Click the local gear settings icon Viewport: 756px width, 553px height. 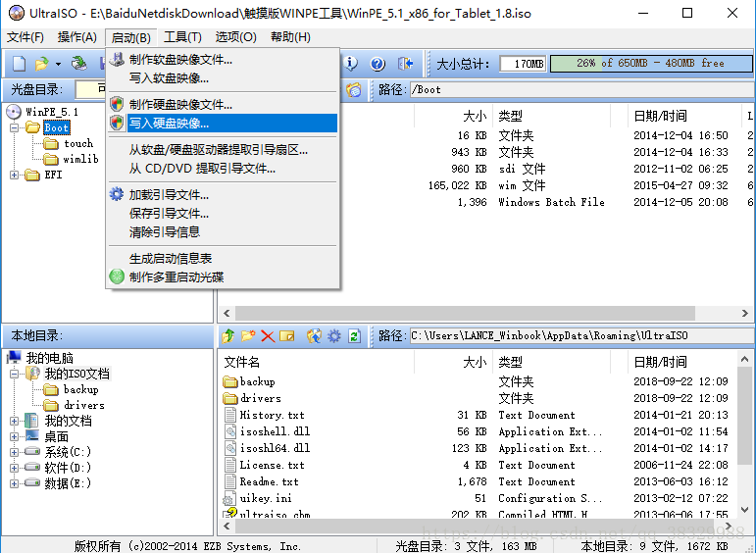click(x=334, y=335)
